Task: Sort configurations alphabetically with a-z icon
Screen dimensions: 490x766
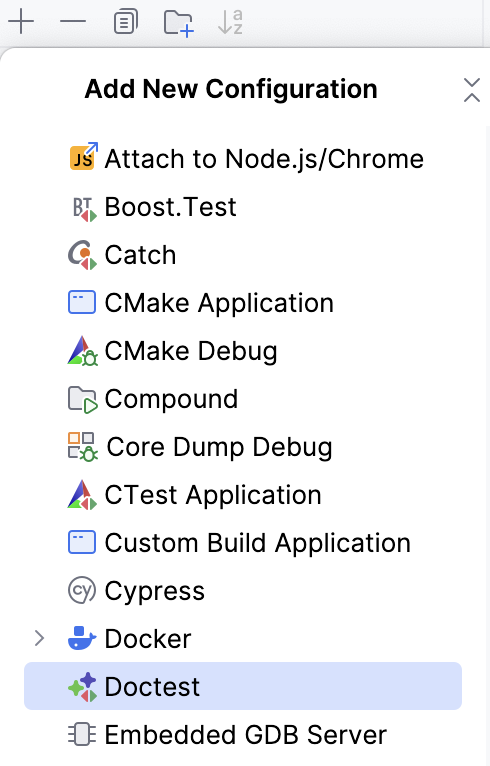Action: point(230,22)
